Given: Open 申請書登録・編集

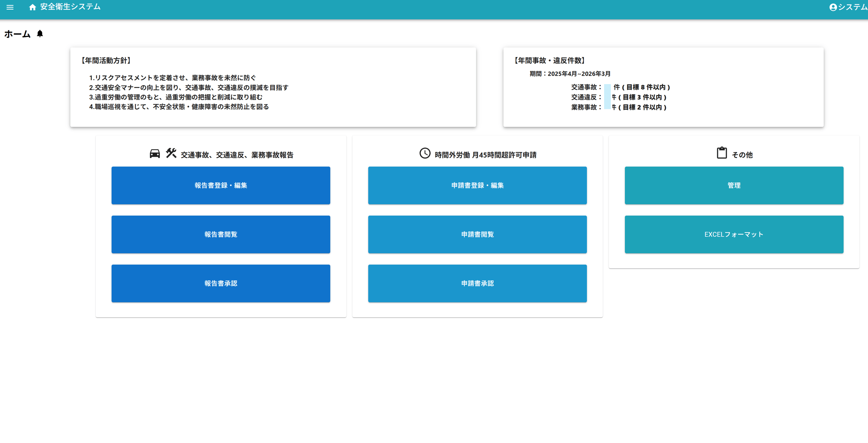Looking at the screenshot, I should (x=477, y=185).
